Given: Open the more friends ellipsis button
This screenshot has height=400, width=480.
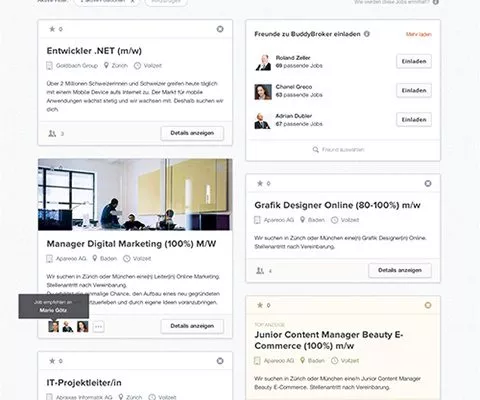Looking at the screenshot, I should pyautogui.click(x=98, y=326).
